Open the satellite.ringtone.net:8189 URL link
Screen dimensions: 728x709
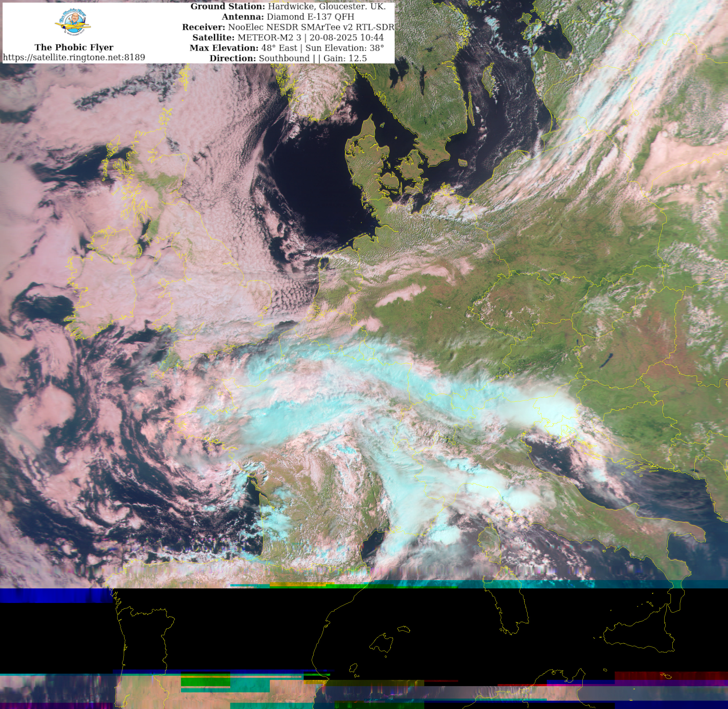click(74, 57)
